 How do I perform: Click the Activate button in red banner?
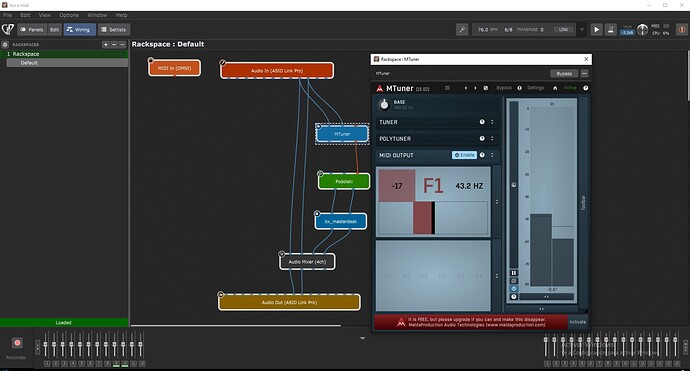[577, 322]
